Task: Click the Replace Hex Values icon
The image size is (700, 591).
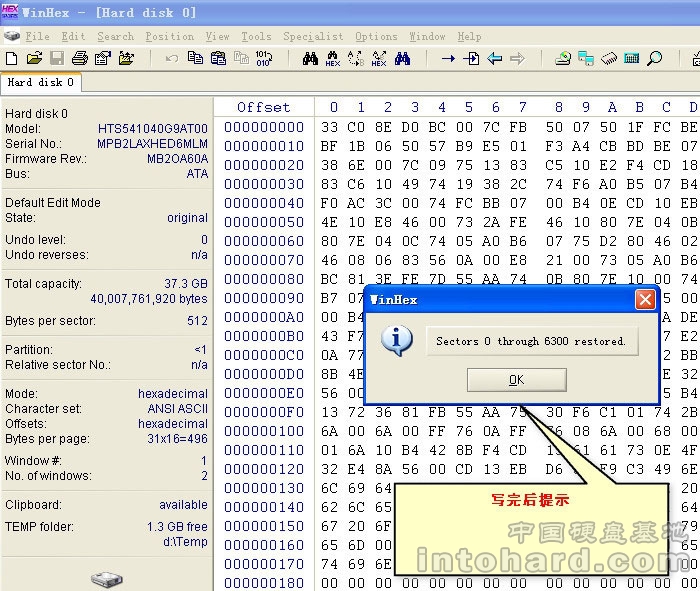Action: [x=379, y=58]
